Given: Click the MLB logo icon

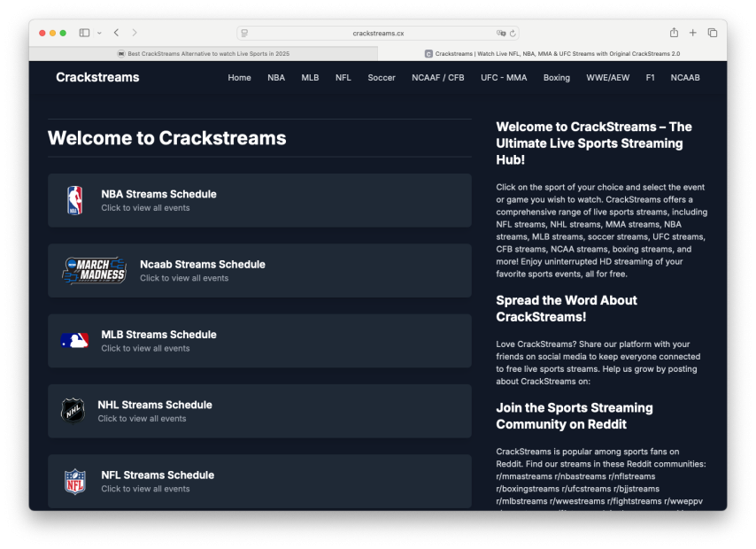Looking at the screenshot, I should click(x=74, y=341).
